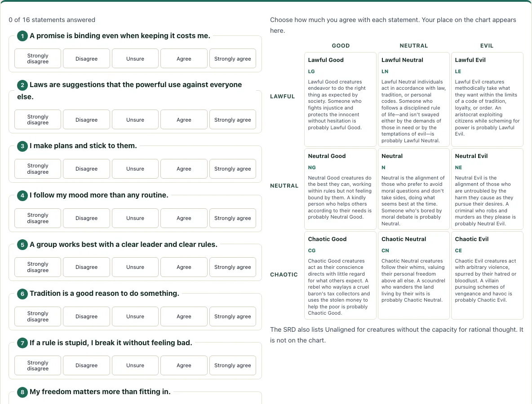Choose Agree for making plans statement
The image size is (532, 404).
[x=184, y=168]
